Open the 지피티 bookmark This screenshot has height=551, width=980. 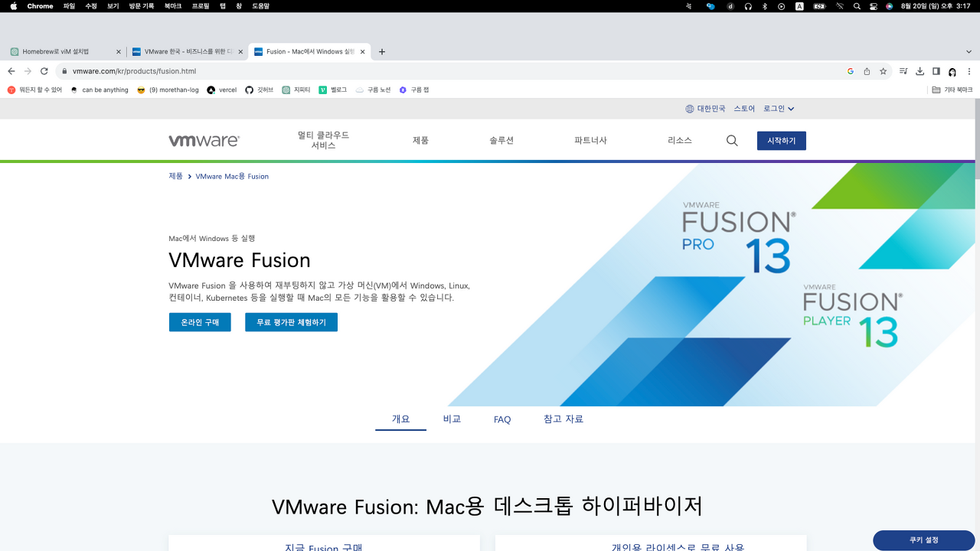pyautogui.click(x=296, y=90)
